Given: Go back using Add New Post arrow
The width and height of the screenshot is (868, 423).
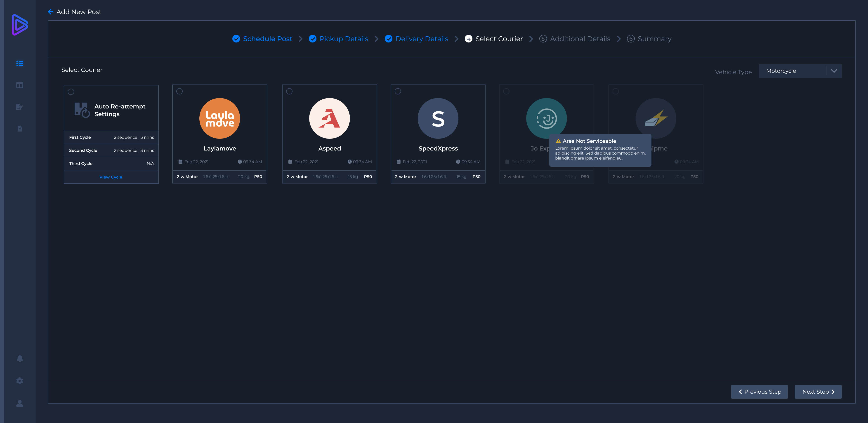Looking at the screenshot, I should (x=51, y=12).
